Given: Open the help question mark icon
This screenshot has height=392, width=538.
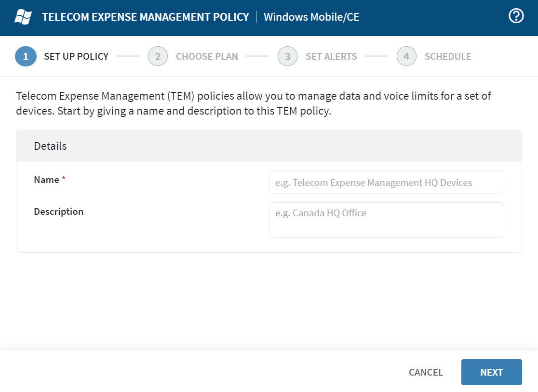Looking at the screenshot, I should click(x=516, y=16).
